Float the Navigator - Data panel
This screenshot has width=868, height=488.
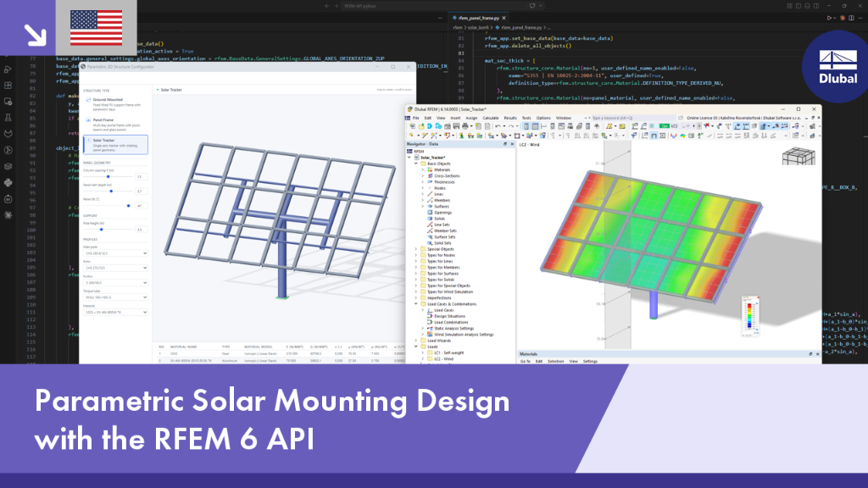tap(505, 144)
